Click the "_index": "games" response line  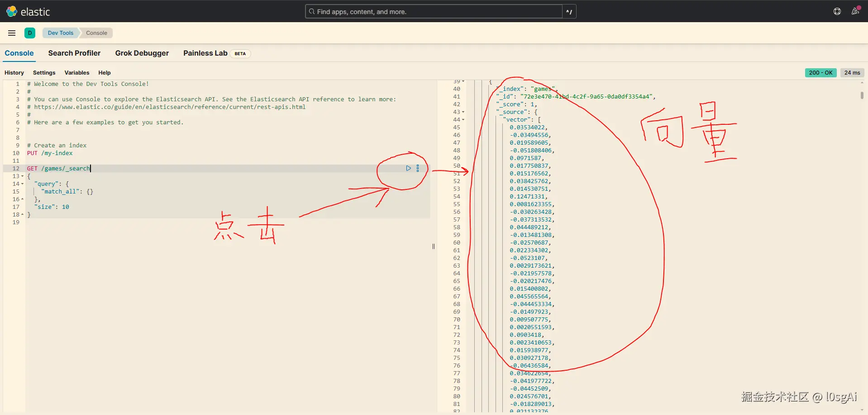(527, 89)
